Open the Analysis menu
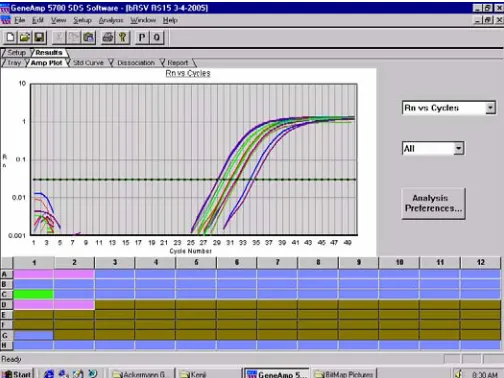Image resolution: width=504 pixels, height=378 pixels. (x=111, y=20)
